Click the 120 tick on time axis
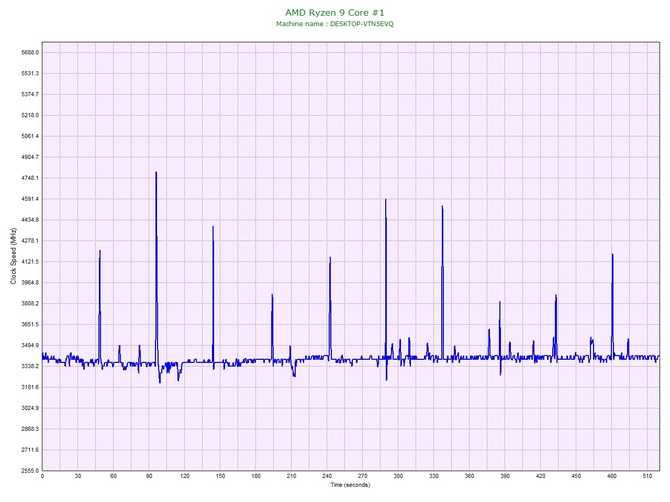This screenshot has width=670, height=502. click(185, 476)
